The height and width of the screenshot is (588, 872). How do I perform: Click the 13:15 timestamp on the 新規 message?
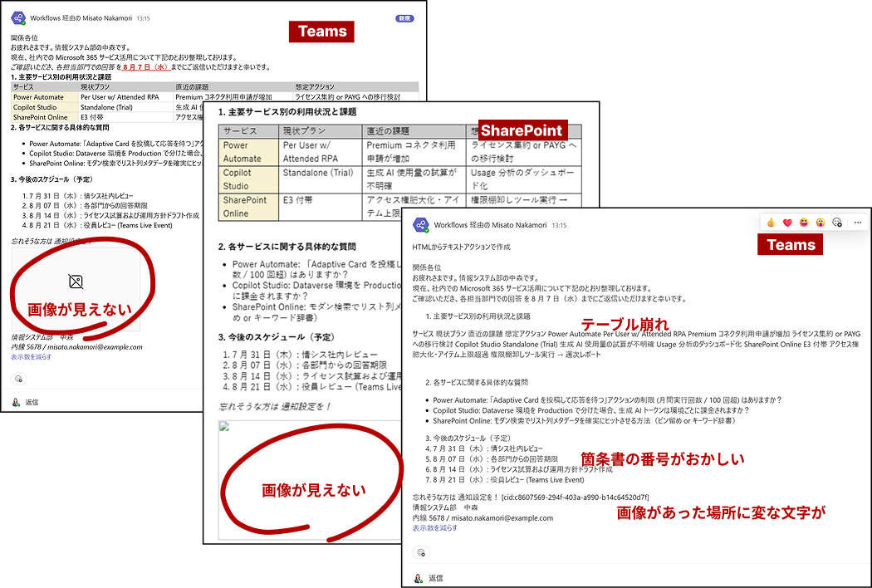click(143, 17)
